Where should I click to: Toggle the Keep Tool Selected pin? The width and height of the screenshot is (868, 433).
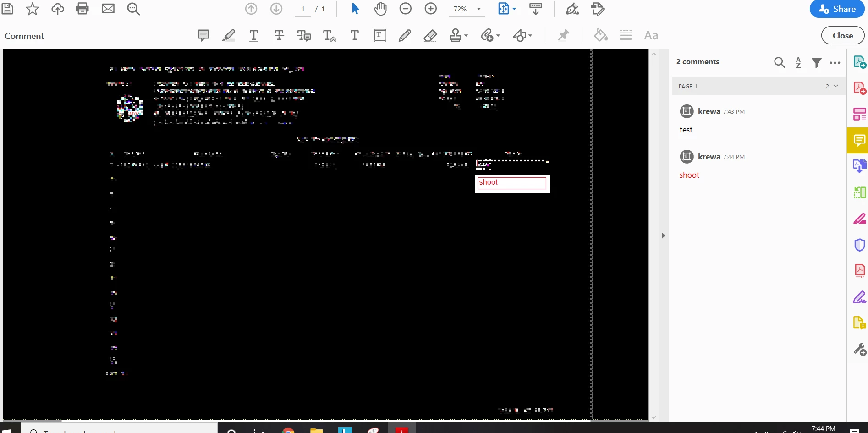pos(563,35)
